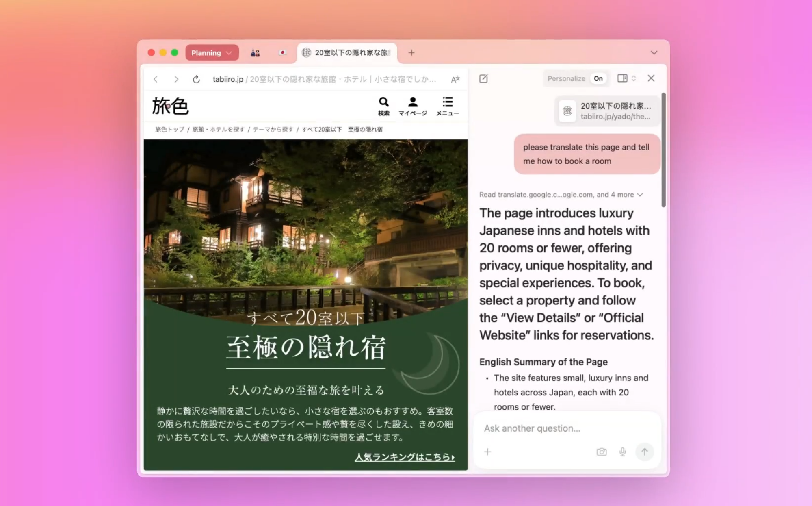The image size is (812, 506).
Task: Click the camera screenshot icon in chat box
Action: (x=601, y=452)
